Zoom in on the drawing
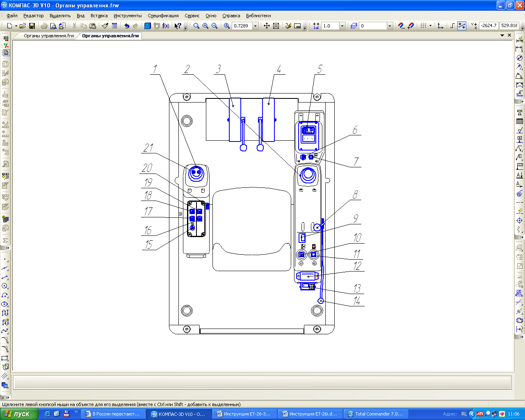 coord(205,26)
